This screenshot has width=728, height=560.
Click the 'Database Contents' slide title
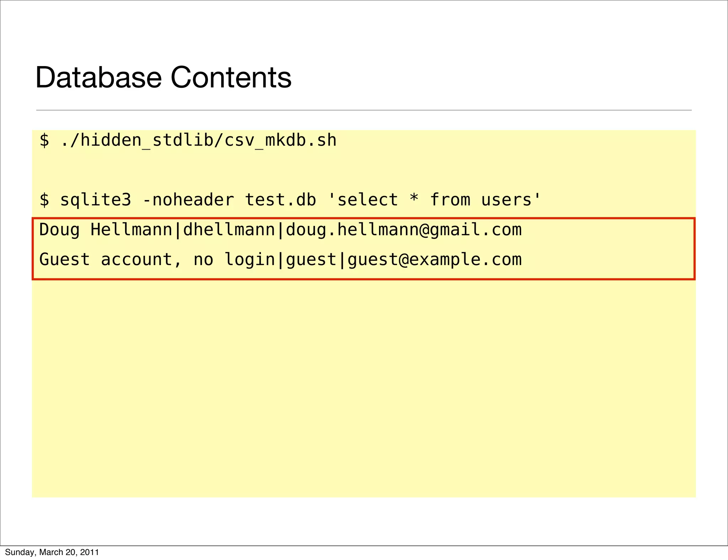(x=164, y=77)
